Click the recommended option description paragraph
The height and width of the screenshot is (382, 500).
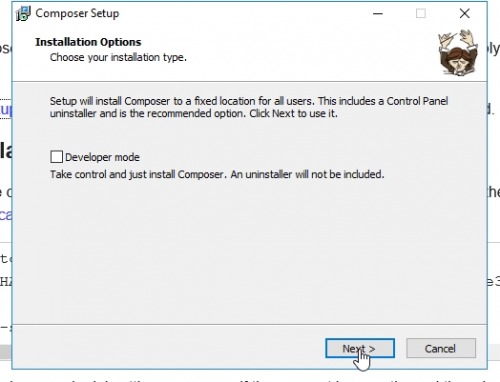click(x=249, y=107)
